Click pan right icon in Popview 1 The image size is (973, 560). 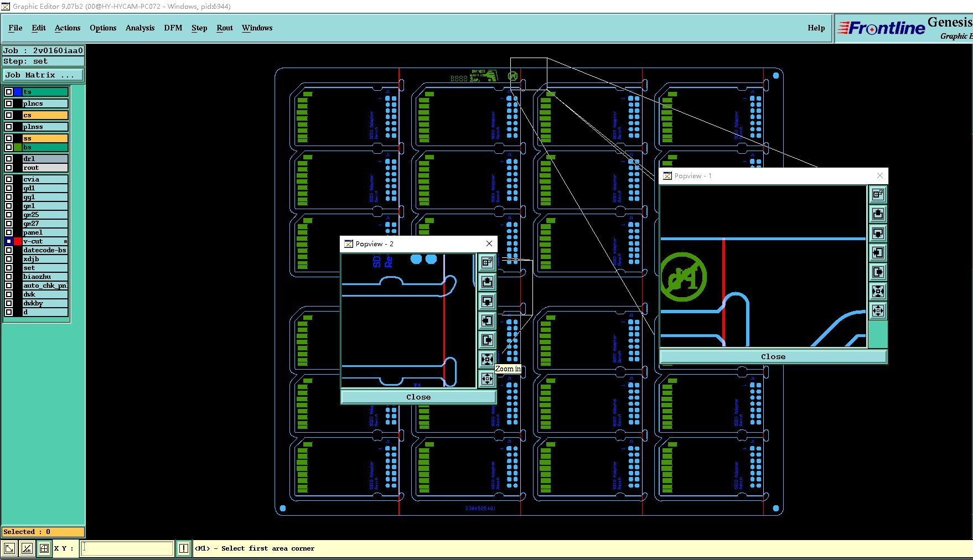(878, 272)
